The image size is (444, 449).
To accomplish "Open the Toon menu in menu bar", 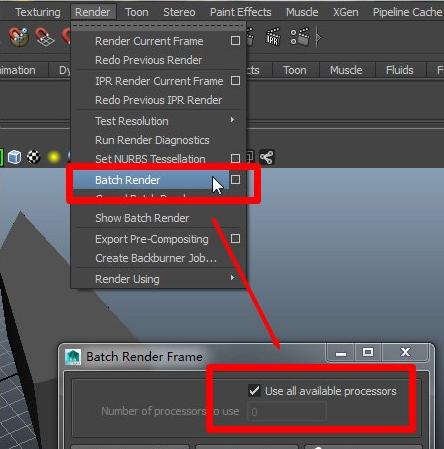I will point(137,12).
